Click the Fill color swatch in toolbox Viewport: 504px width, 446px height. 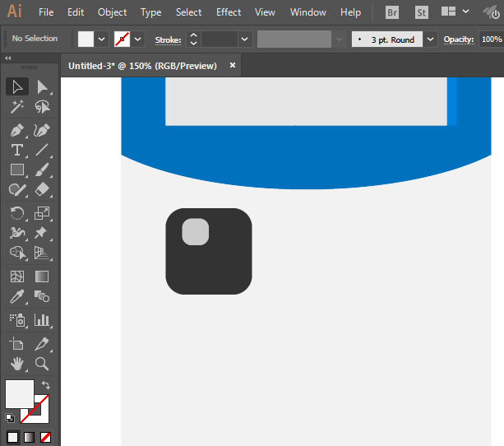coord(20,393)
